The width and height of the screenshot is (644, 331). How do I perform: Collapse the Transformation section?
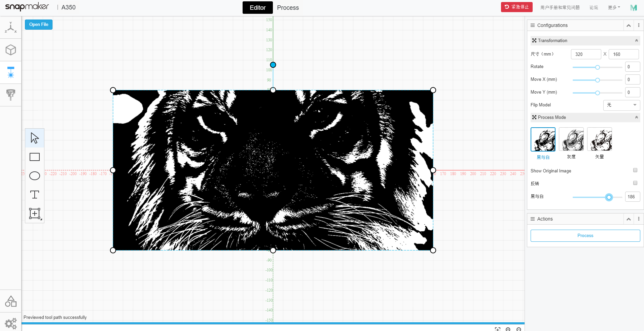point(636,40)
